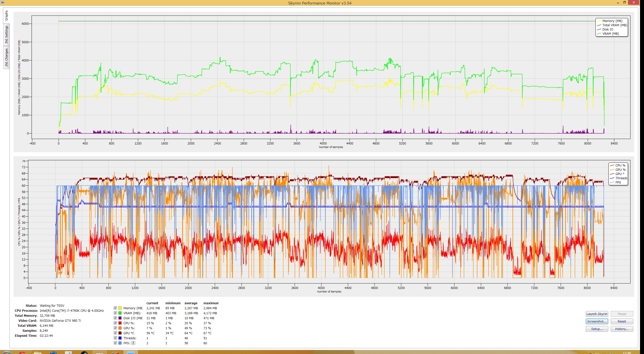Toggle the Disk I/O (MB) checkbox
The height and width of the screenshot is (354, 644).
(x=115, y=318)
